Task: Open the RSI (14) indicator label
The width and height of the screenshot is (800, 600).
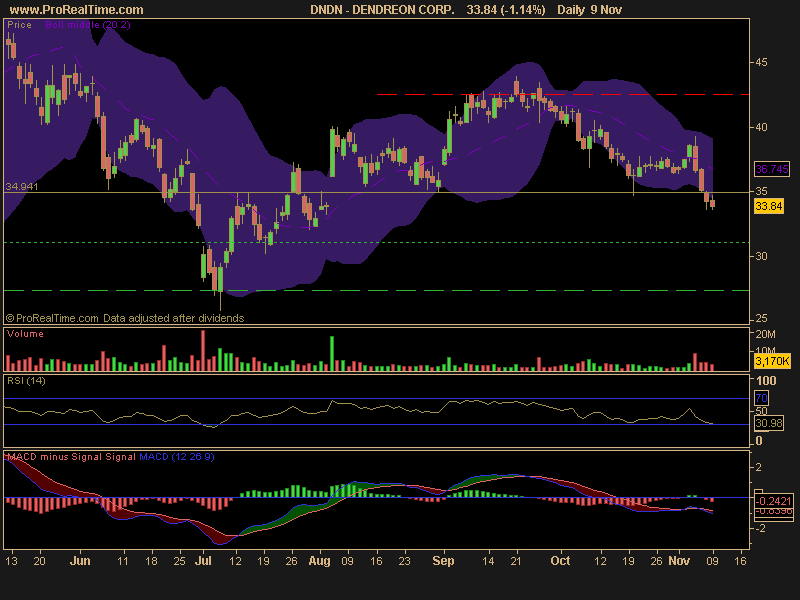Action: (24, 381)
